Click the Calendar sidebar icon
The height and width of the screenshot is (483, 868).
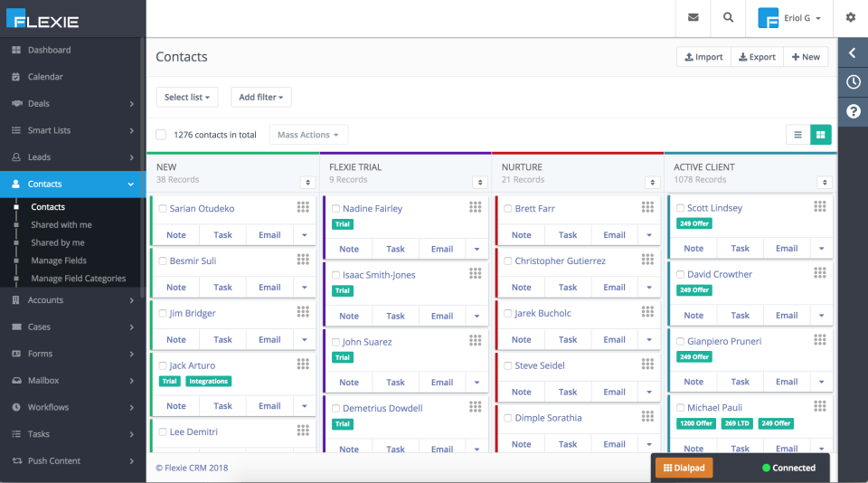(16, 77)
